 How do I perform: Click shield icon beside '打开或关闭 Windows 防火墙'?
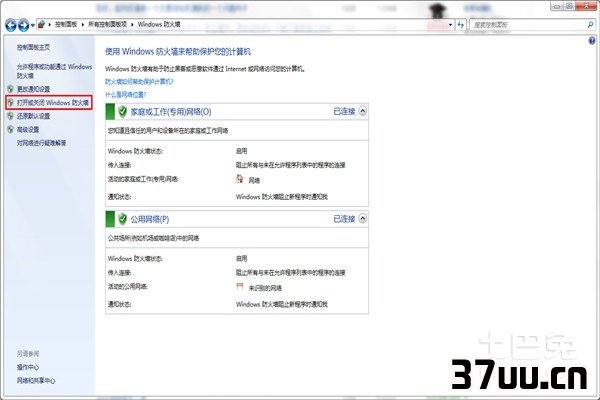10,103
